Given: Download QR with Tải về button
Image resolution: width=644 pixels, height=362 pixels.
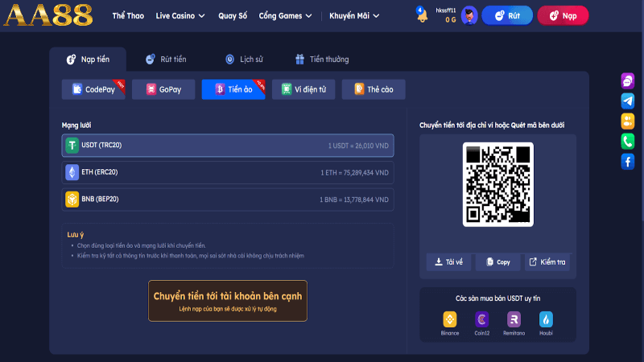Looking at the screenshot, I should point(448,262).
